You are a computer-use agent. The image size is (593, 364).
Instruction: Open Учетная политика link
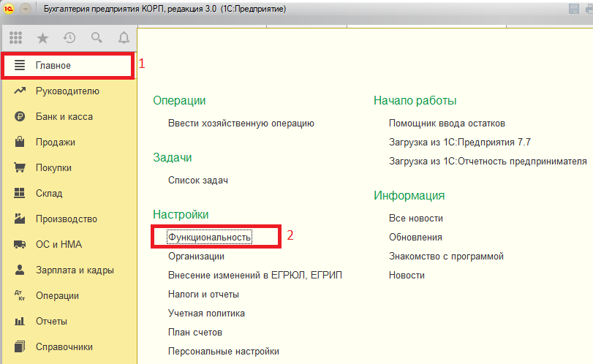tap(206, 313)
